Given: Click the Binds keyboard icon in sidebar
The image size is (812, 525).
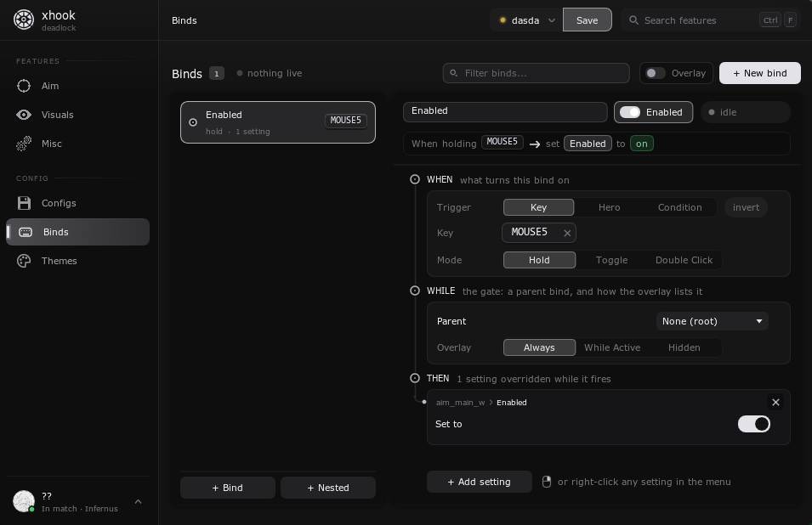Looking at the screenshot, I should point(26,232).
